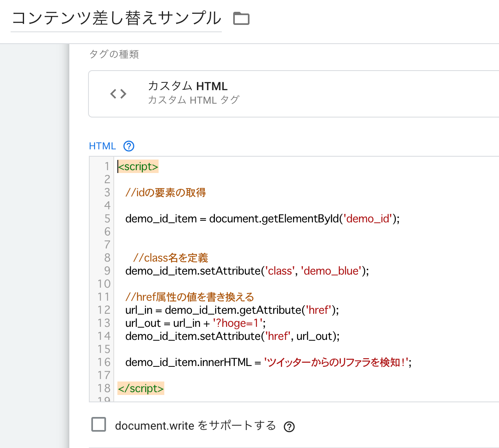Image resolution: width=499 pixels, height=448 pixels.
Task: Click line number 10 in the gutter
Action: (x=104, y=284)
